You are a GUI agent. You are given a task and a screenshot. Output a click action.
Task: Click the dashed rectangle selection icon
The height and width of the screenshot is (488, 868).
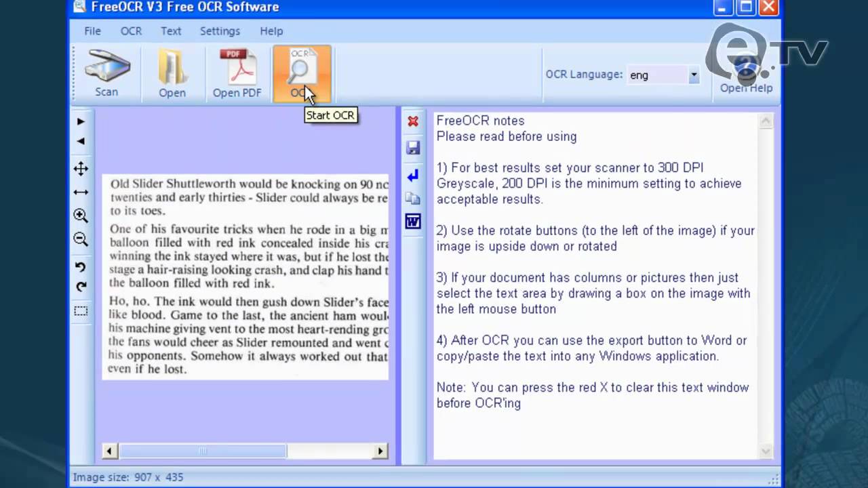[x=81, y=311]
